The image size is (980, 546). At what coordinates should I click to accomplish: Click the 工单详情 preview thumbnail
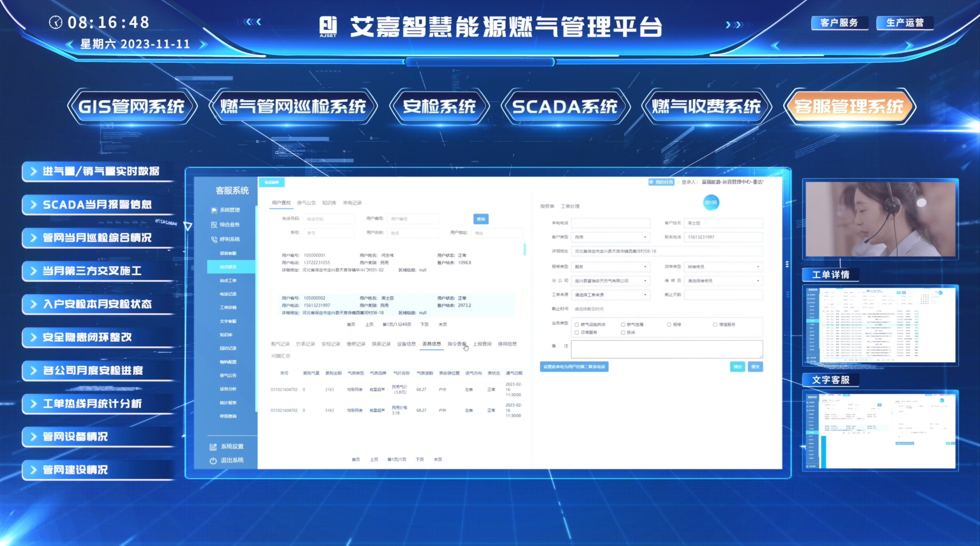click(880, 325)
